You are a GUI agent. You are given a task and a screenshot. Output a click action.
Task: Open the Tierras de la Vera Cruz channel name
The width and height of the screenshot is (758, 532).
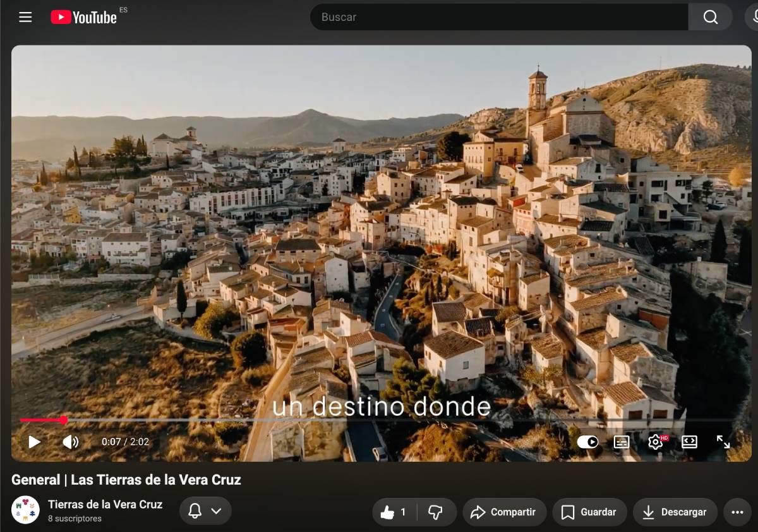105,504
